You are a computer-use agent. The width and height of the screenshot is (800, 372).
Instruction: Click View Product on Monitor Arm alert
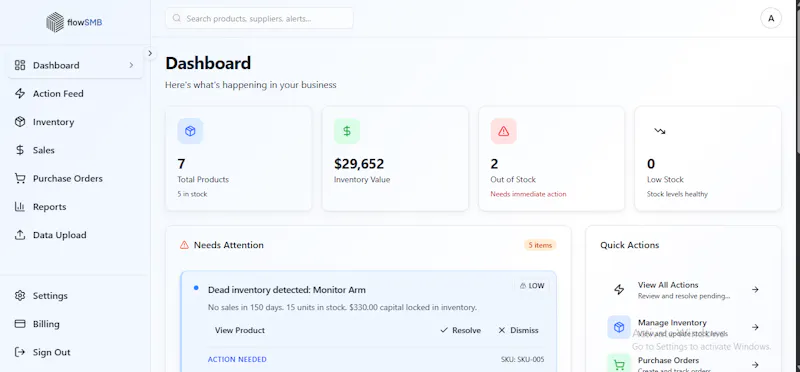(x=240, y=330)
